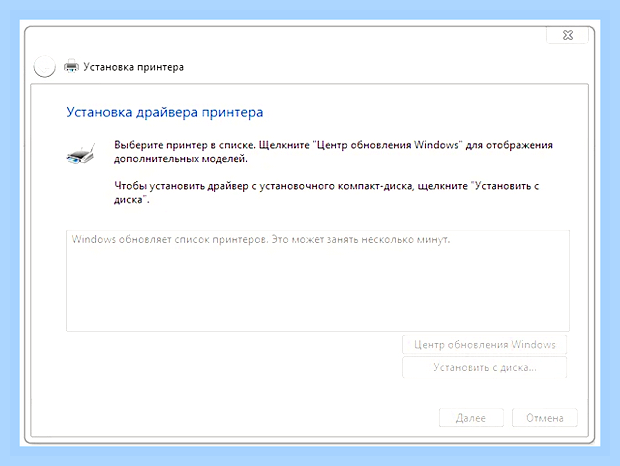Image resolution: width=620 pixels, height=466 pixels.
Task: Close the printer setup dialog
Action: 568,35
